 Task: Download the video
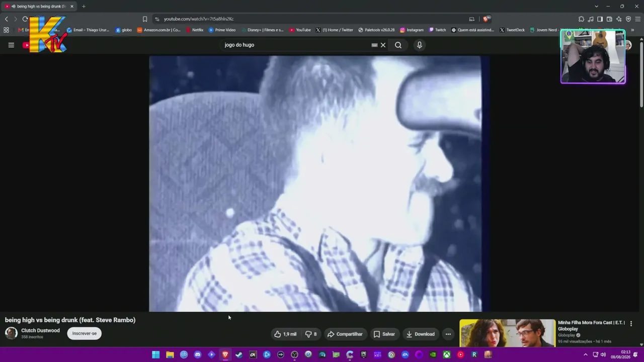click(x=420, y=334)
